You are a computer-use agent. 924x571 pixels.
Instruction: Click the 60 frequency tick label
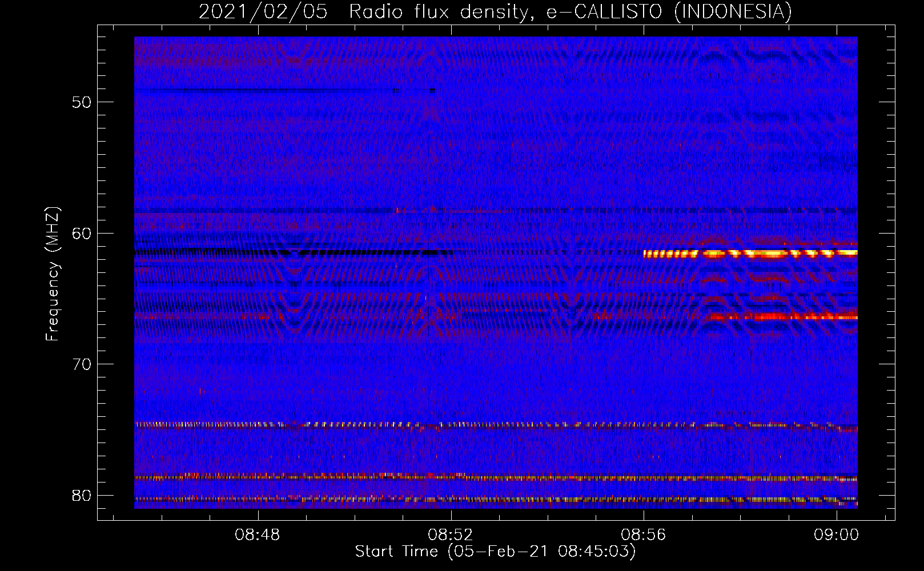(x=82, y=233)
